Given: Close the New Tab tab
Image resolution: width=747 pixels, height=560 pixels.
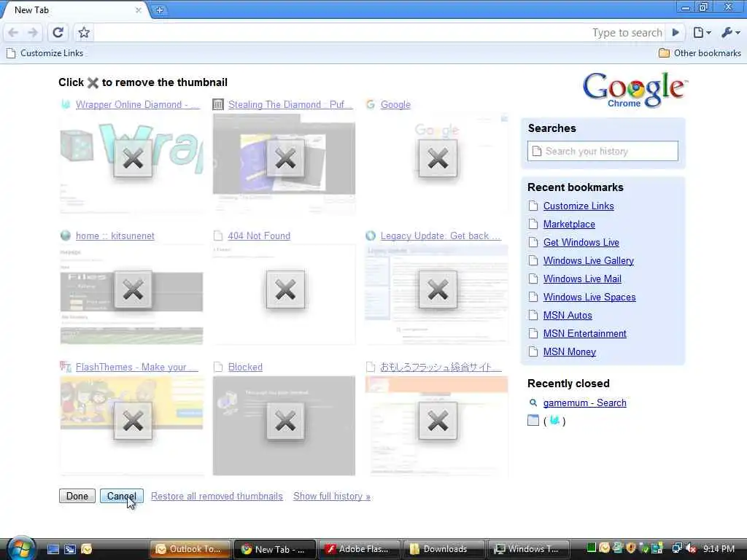Looking at the screenshot, I should tap(138, 10).
